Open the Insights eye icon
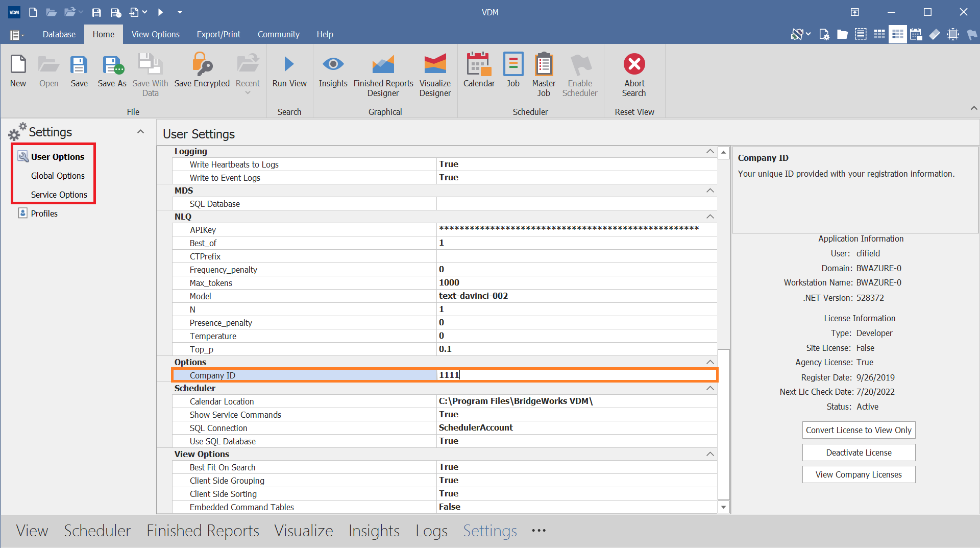The image size is (980, 548). 333,64
